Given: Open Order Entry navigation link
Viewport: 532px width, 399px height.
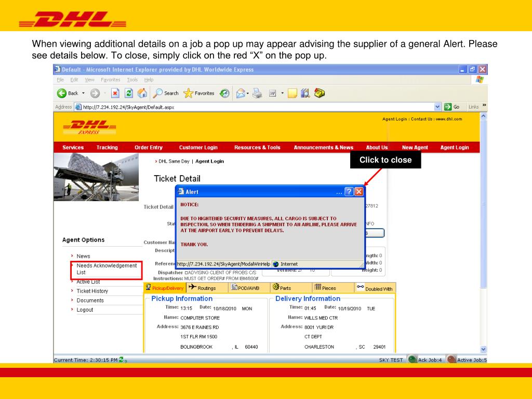Looking at the screenshot, I should point(148,147).
